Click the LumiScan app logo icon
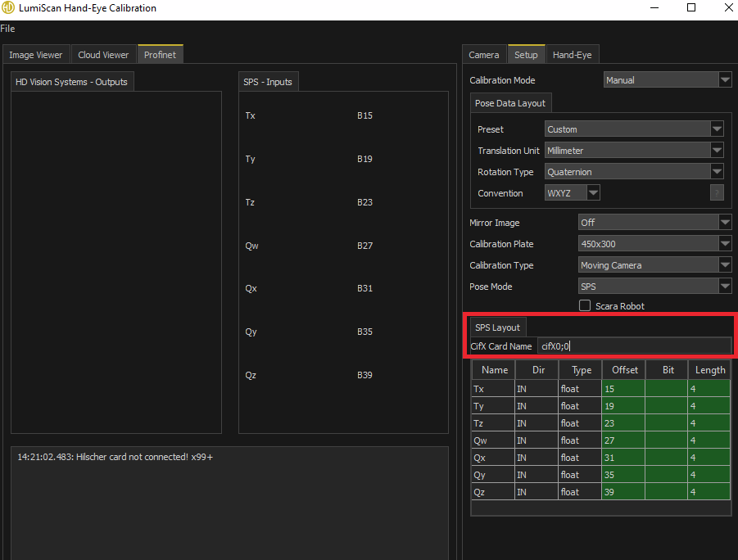Viewport: 738px width, 560px height. click(x=8, y=7)
